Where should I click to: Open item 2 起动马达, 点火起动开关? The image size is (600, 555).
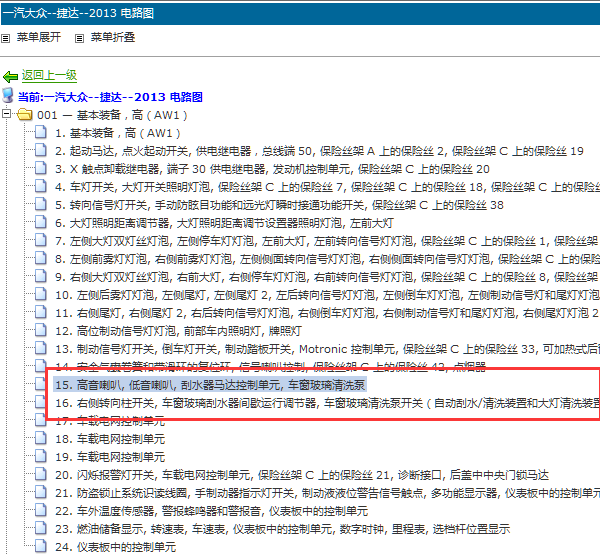pos(319,151)
